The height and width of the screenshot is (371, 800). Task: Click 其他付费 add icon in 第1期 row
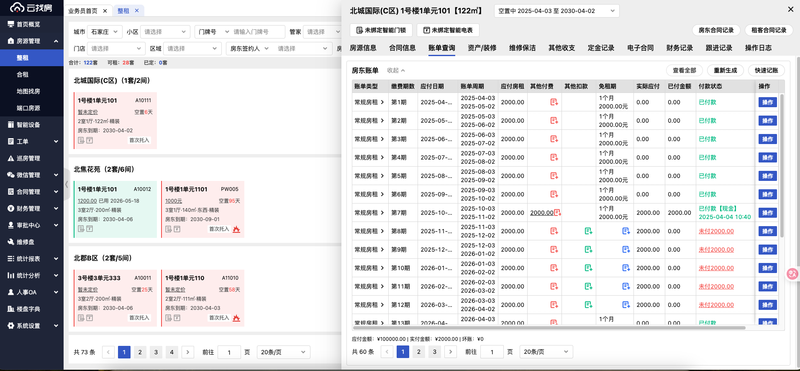554,102
